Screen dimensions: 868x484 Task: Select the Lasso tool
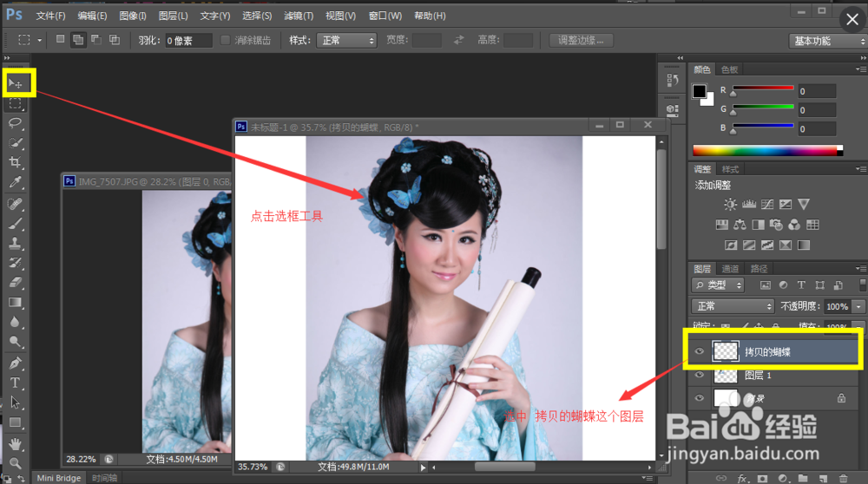(16, 123)
